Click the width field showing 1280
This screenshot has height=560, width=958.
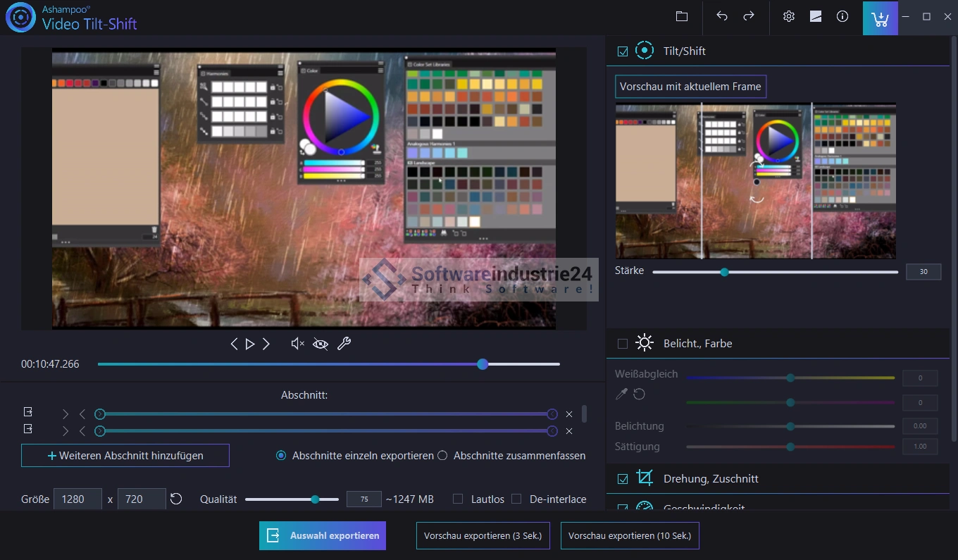click(77, 499)
